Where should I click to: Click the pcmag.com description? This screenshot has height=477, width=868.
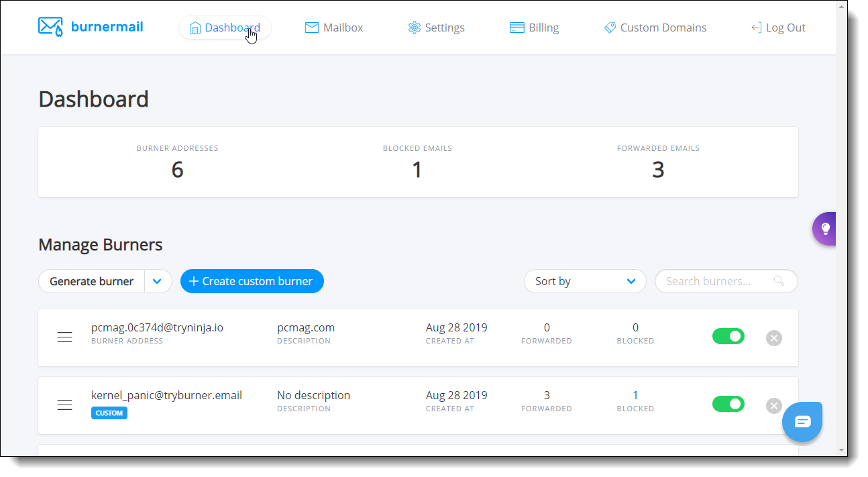pyautogui.click(x=306, y=327)
